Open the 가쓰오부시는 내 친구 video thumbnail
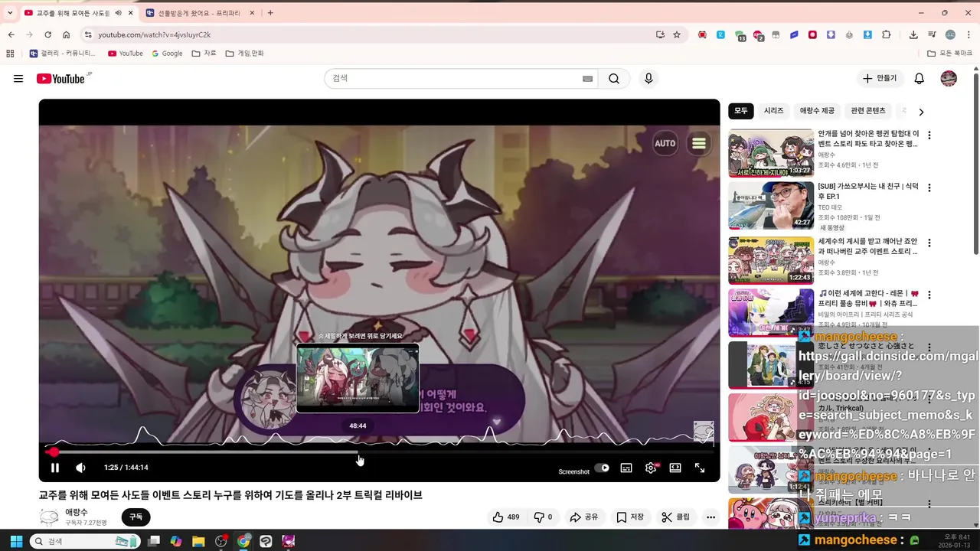The height and width of the screenshot is (551, 980). click(771, 205)
